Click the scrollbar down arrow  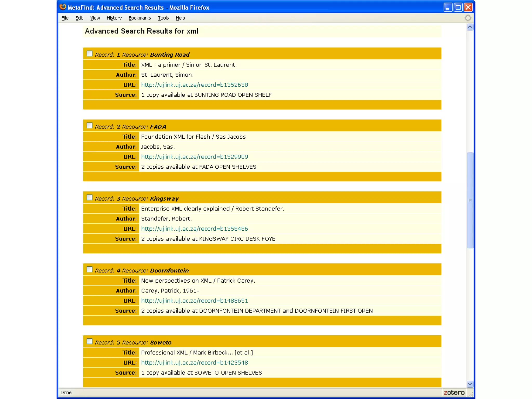470,384
